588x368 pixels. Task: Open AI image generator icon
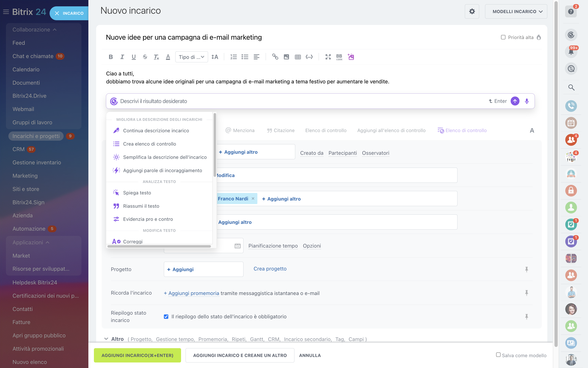(351, 57)
